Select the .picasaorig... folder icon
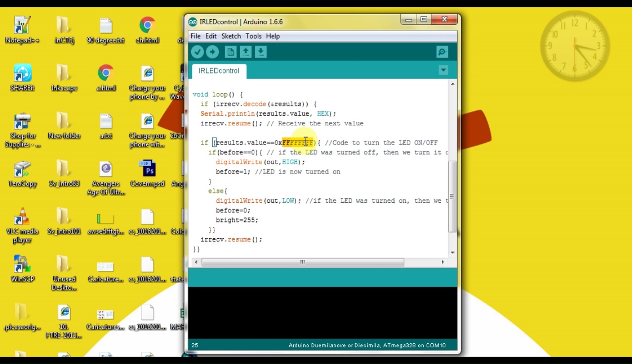This screenshot has height=364, width=632. (x=21, y=317)
